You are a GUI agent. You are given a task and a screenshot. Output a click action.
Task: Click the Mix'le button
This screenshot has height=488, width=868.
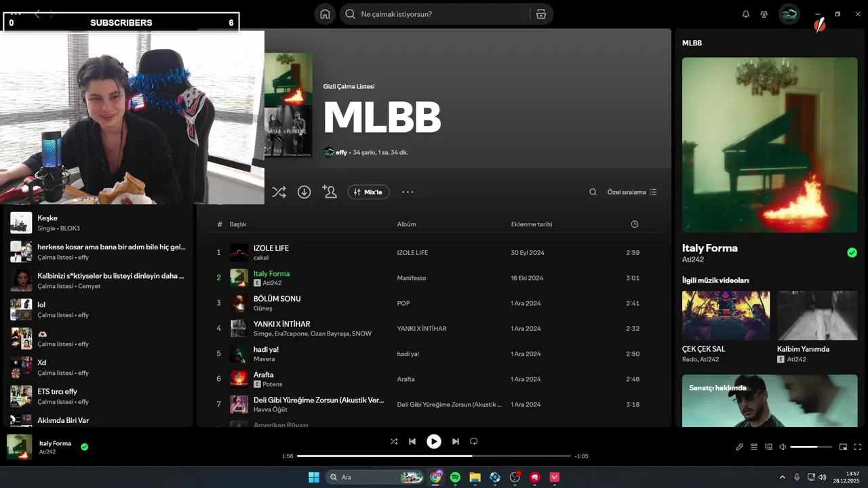pyautogui.click(x=369, y=192)
